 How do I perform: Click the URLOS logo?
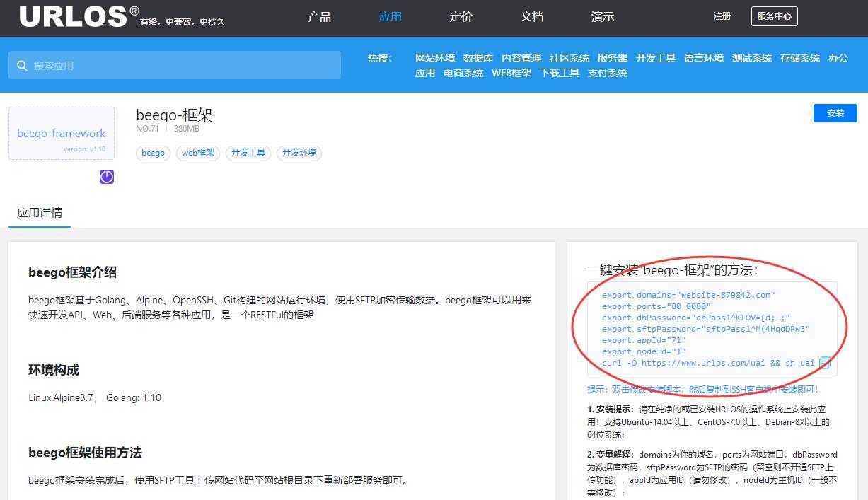(79, 16)
